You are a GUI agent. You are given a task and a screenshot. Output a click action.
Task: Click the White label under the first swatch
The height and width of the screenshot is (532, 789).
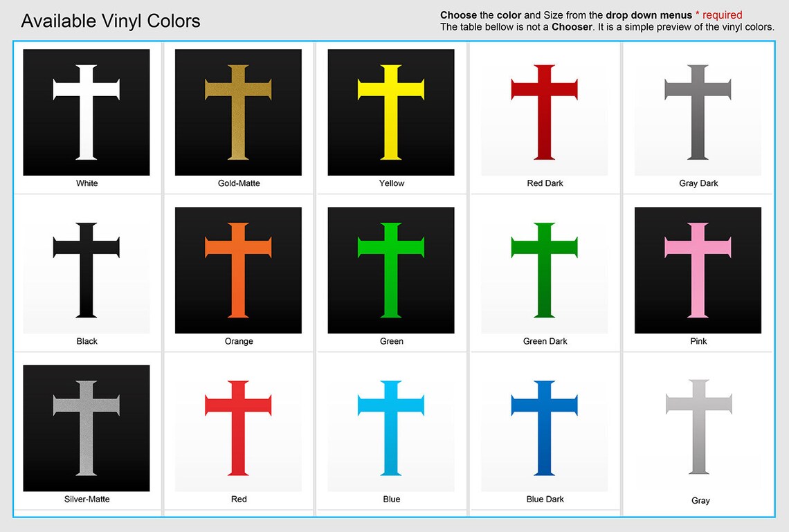(x=87, y=183)
